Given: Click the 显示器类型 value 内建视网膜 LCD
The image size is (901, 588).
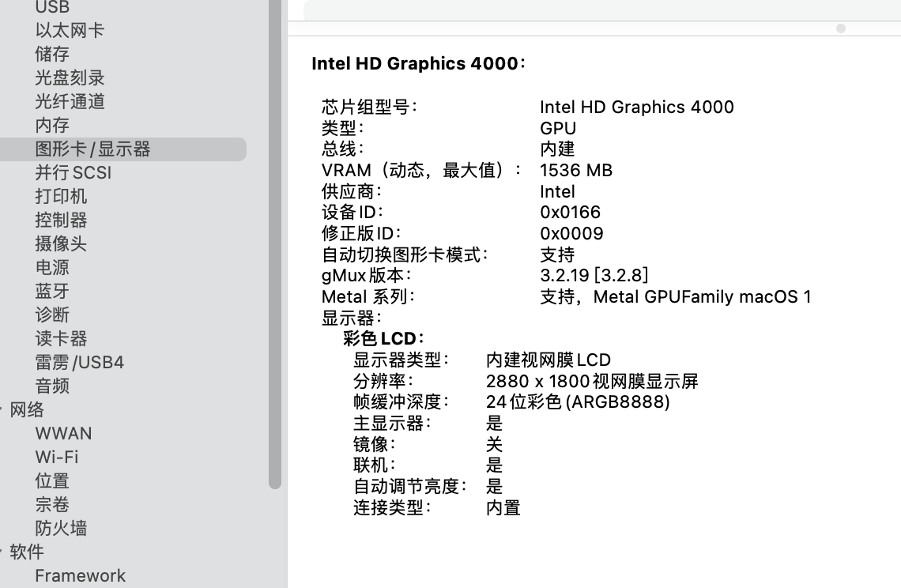Looking at the screenshot, I should point(549,360).
